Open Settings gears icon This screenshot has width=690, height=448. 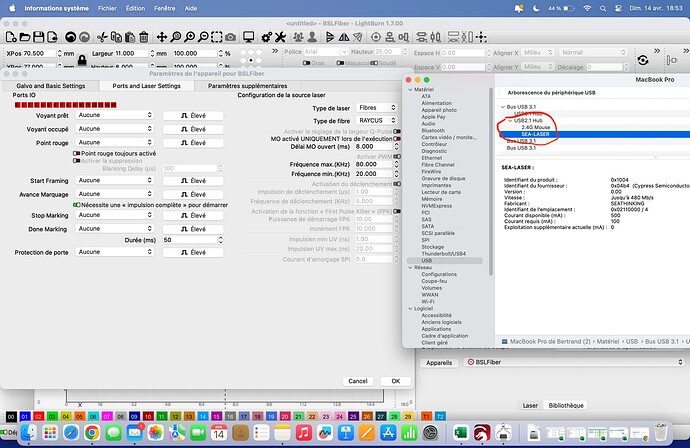coord(267,37)
